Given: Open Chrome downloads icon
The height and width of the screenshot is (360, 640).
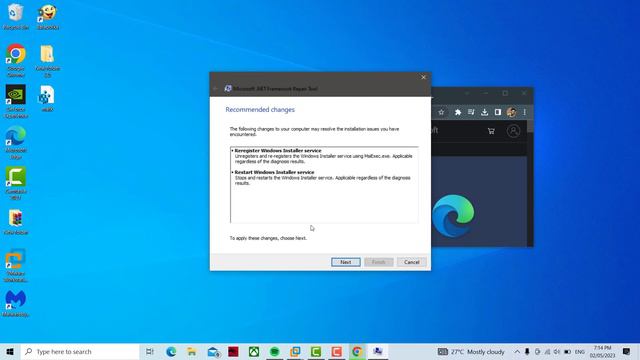Looking at the screenshot, I should (484, 112).
